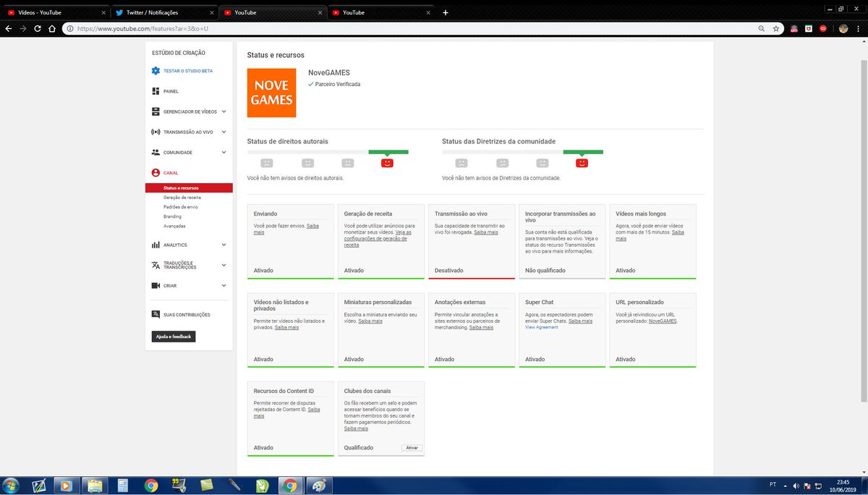Click the Comunidade people icon
This screenshot has height=495, width=868.
point(156,153)
